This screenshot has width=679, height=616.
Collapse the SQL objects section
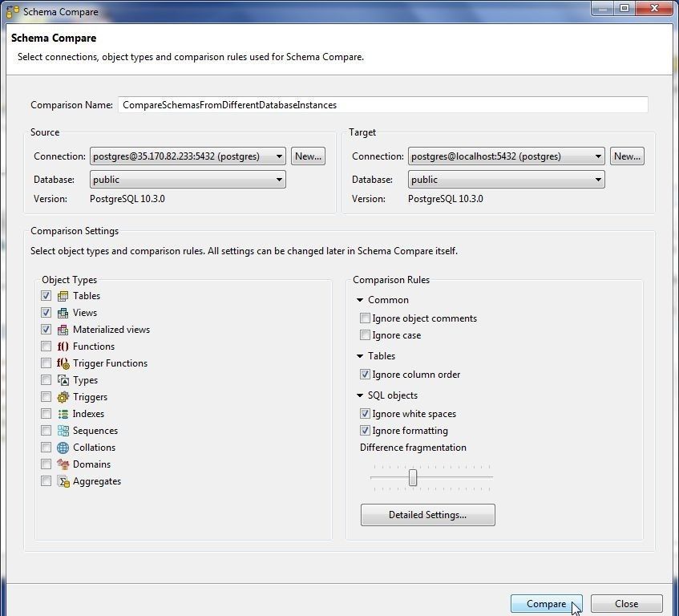coord(360,395)
